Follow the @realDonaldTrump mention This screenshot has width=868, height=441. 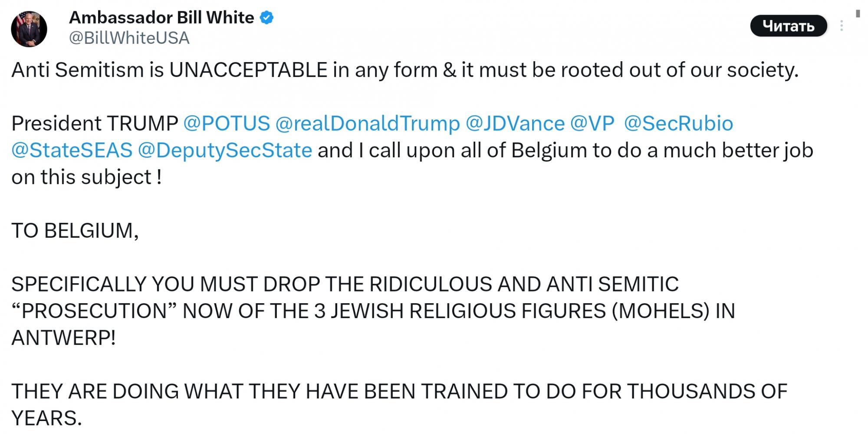click(x=367, y=123)
